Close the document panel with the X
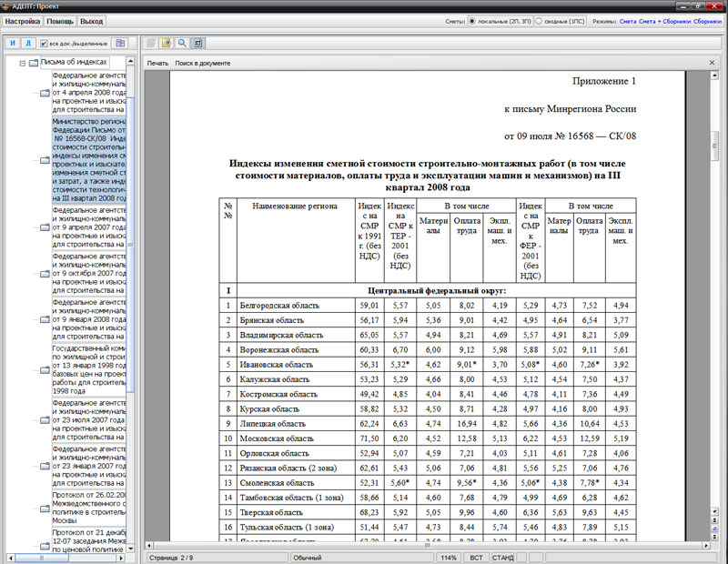728x564 pixels. [x=713, y=63]
